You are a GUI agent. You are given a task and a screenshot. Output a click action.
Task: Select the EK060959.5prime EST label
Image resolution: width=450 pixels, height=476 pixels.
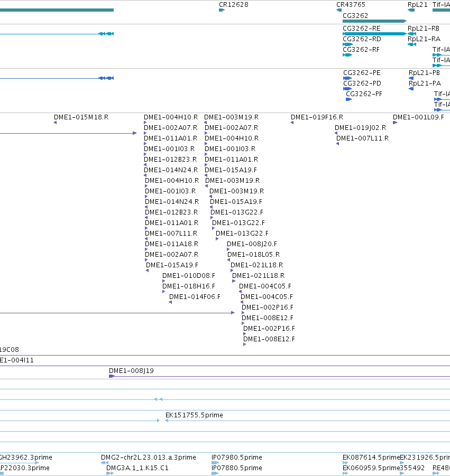[x=371, y=468]
